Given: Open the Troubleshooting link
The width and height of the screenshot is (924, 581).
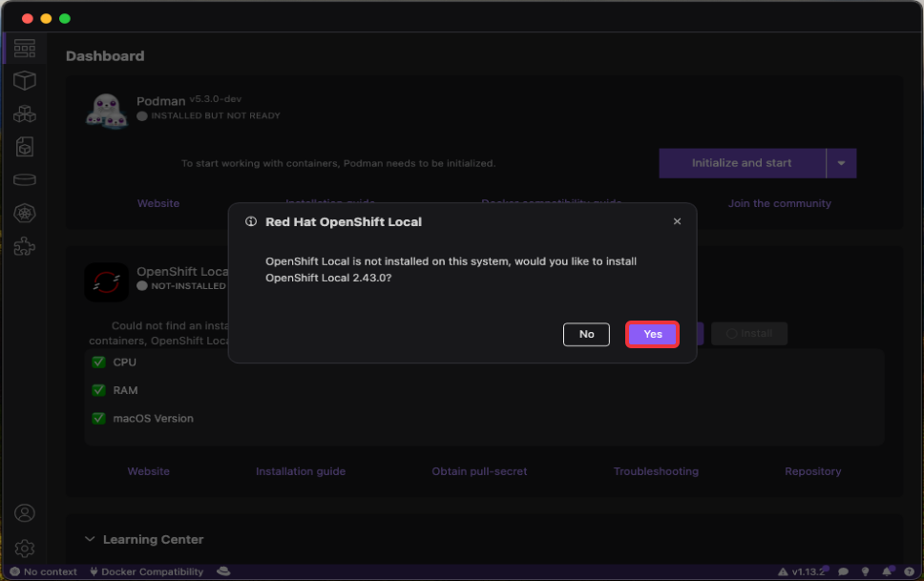Looking at the screenshot, I should point(656,471).
